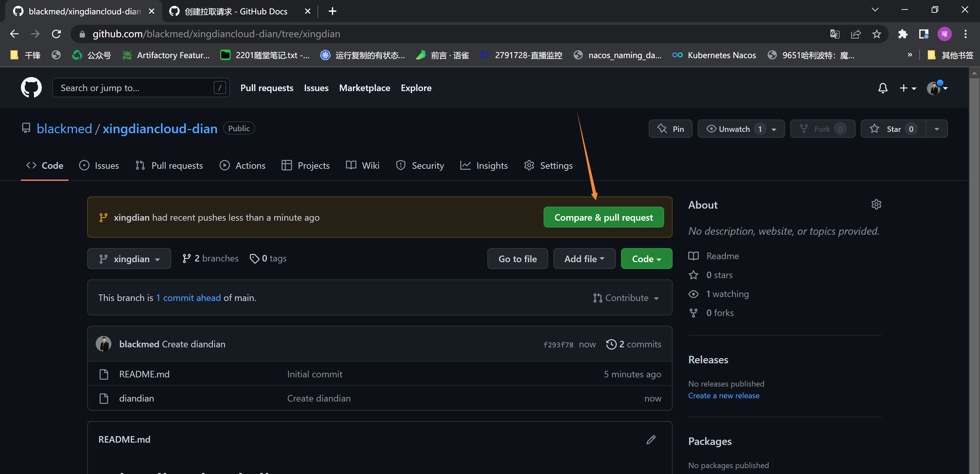Click Create a new release

coord(724,395)
